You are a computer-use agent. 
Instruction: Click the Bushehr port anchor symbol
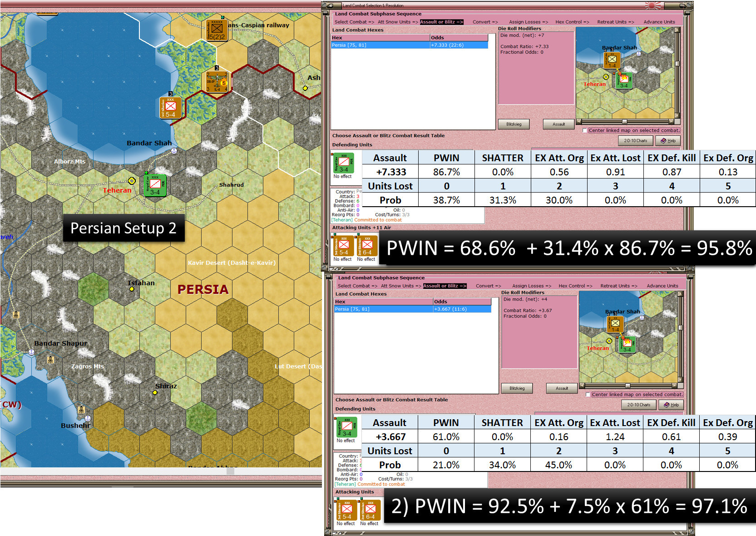tap(88, 418)
